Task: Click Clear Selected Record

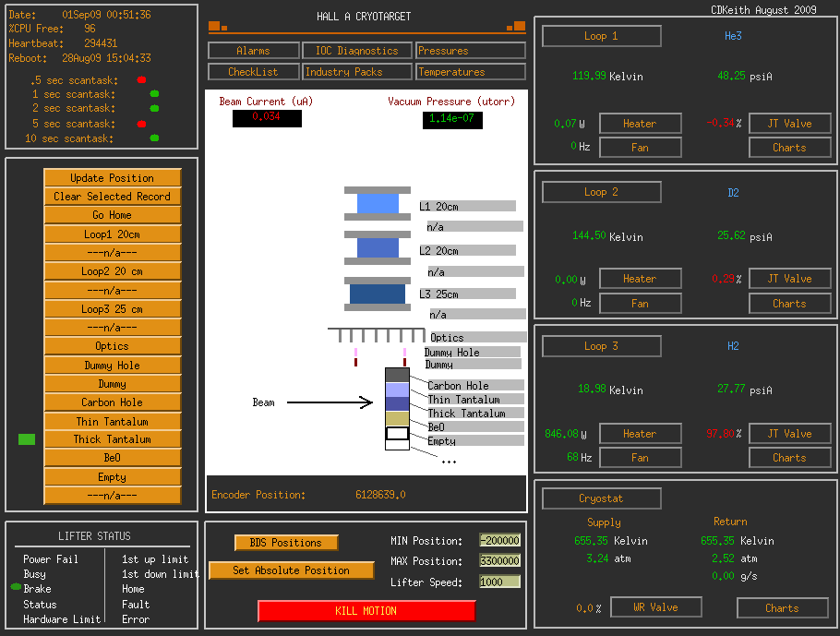Action: (x=113, y=196)
